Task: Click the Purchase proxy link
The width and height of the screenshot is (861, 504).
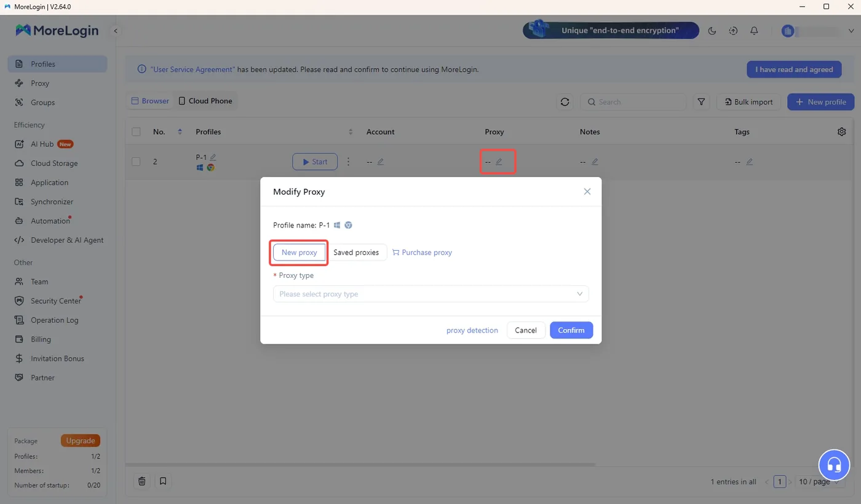Action: click(x=422, y=252)
